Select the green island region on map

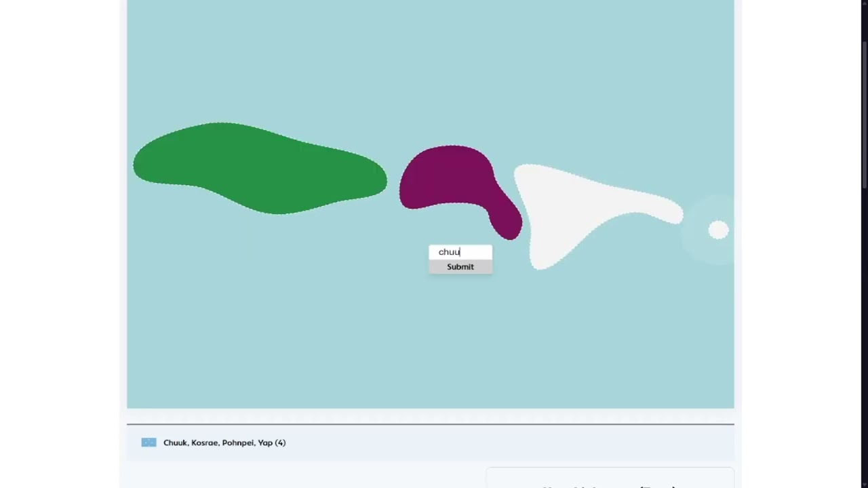[x=260, y=168]
